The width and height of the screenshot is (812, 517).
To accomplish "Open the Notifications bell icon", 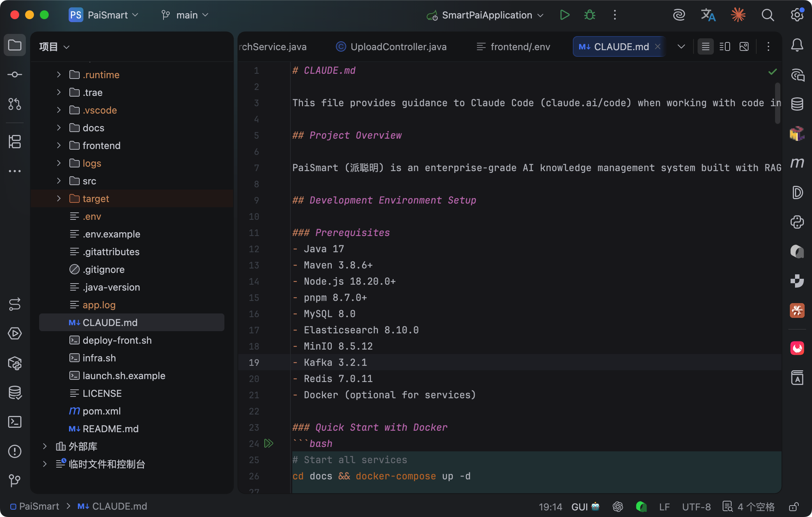I will (797, 45).
